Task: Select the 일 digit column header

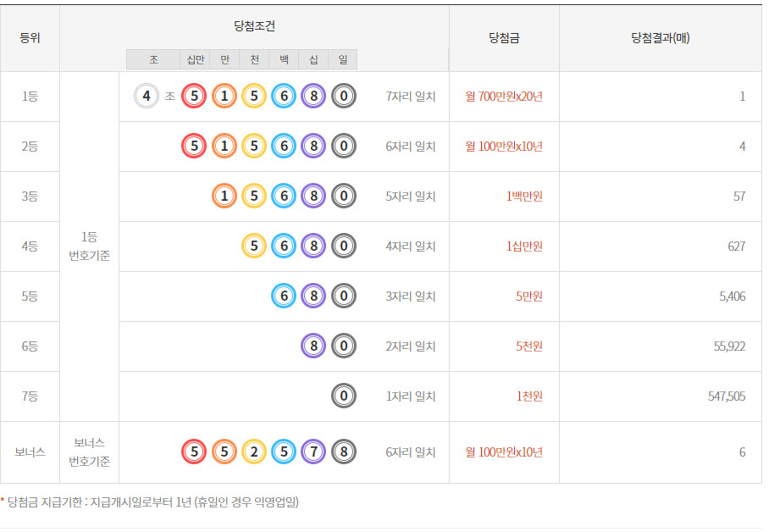Action: point(343,59)
